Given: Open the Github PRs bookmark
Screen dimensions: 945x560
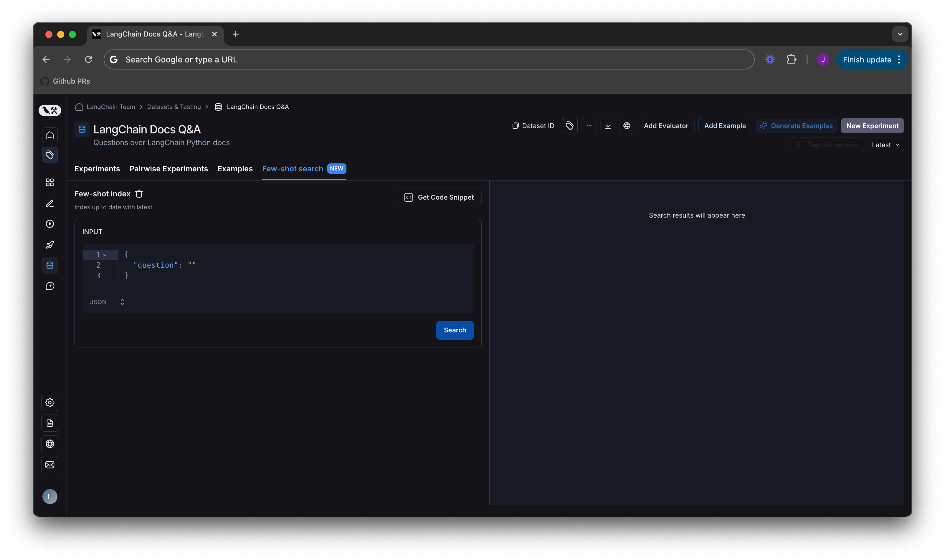Looking at the screenshot, I should point(65,81).
